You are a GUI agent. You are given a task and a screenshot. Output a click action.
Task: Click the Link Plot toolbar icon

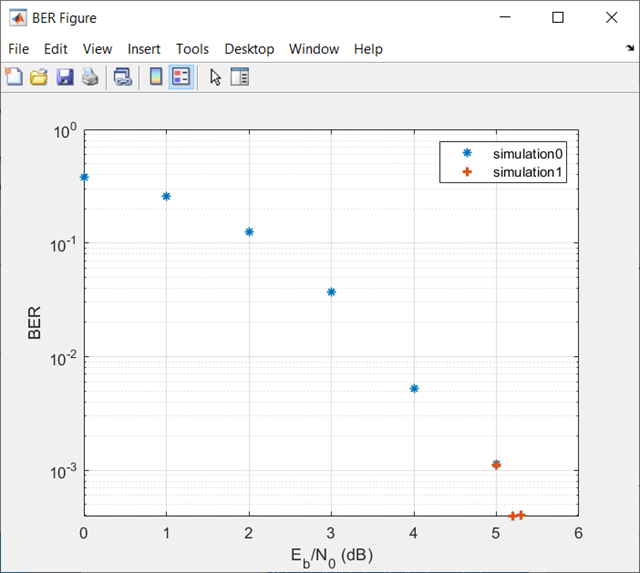coord(122,77)
